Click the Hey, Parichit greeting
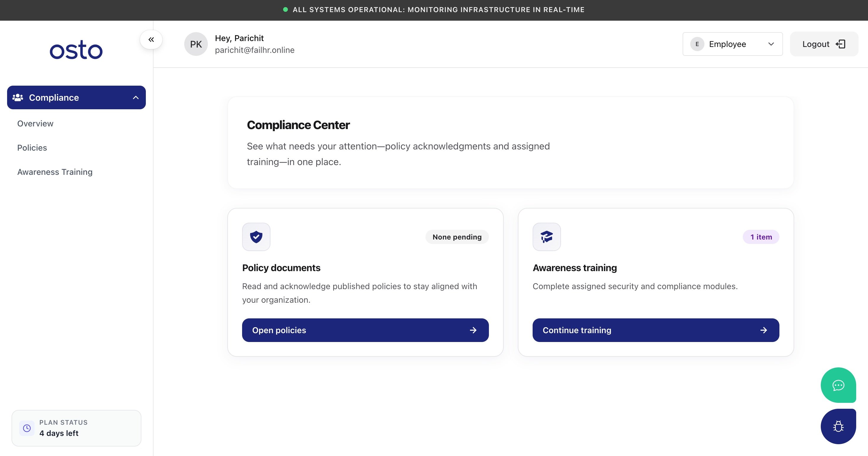This screenshot has height=456, width=868. click(239, 38)
